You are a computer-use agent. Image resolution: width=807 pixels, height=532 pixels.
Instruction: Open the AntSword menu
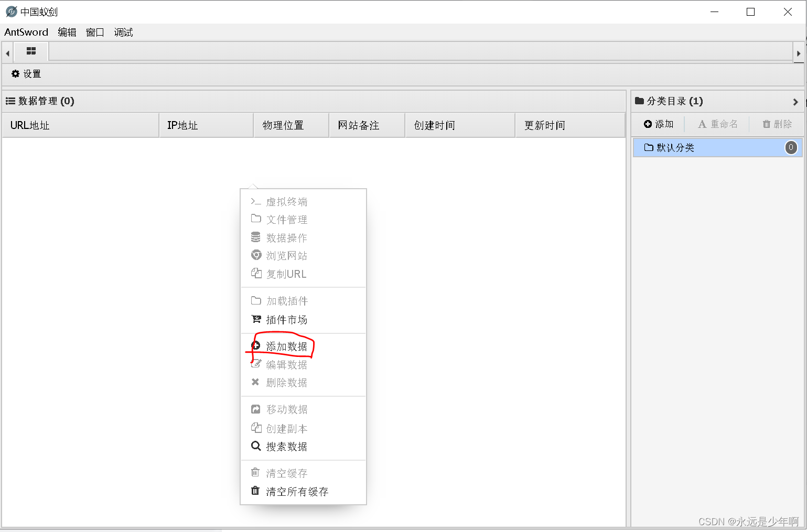tap(26, 32)
